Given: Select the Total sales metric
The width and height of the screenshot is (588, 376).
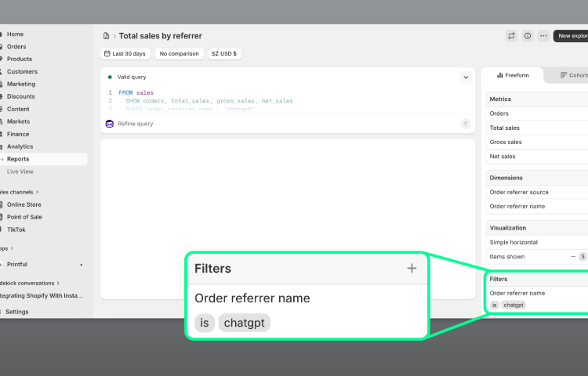Looking at the screenshot, I should pyautogui.click(x=505, y=128).
